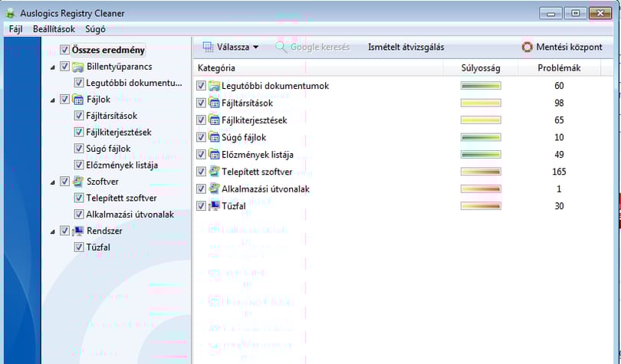Toggle Legutóbbi dokumentu... checkbox in tree

(x=79, y=83)
